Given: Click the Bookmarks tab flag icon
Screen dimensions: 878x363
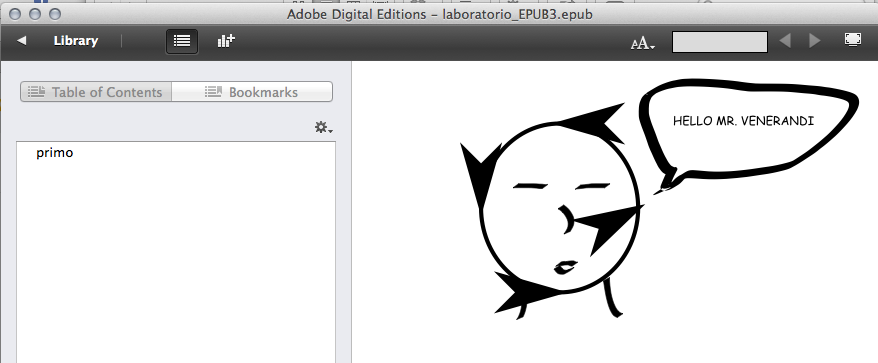Looking at the screenshot, I should 213,92.
